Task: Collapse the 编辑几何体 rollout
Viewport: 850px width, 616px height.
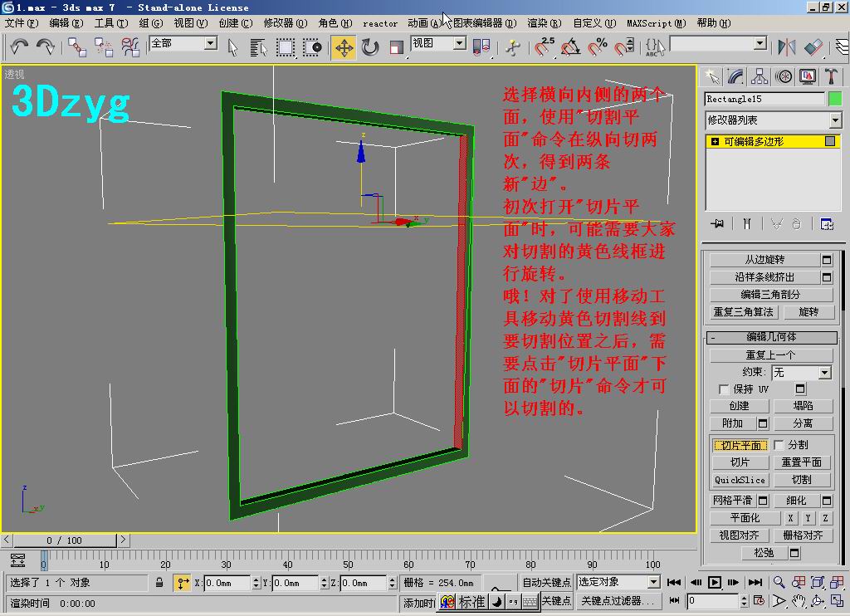Action: pyautogui.click(x=714, y=337)
